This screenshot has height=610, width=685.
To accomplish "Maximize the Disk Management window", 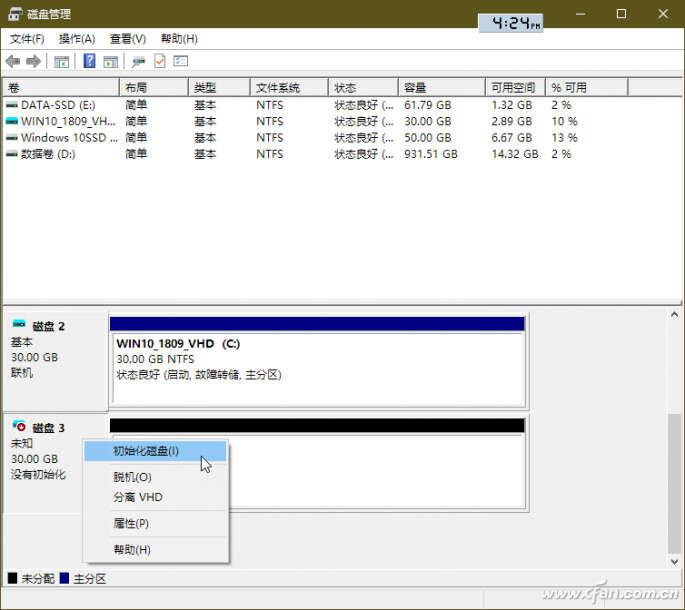I will 621,14.
